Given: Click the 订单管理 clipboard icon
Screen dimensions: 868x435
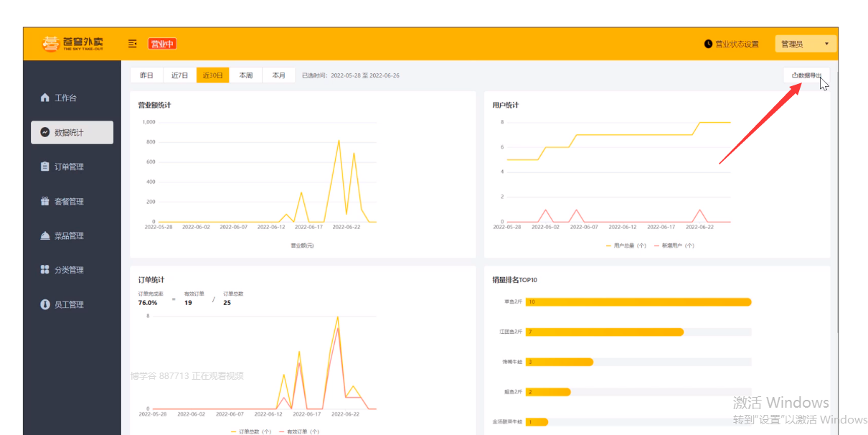Looking at the screenshot, I should (45, 167).
